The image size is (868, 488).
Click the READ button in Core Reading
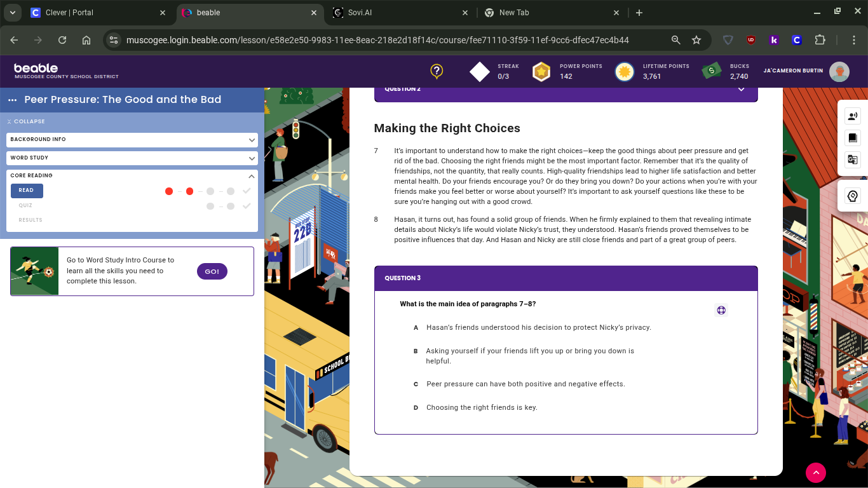(x=27, y=191)
